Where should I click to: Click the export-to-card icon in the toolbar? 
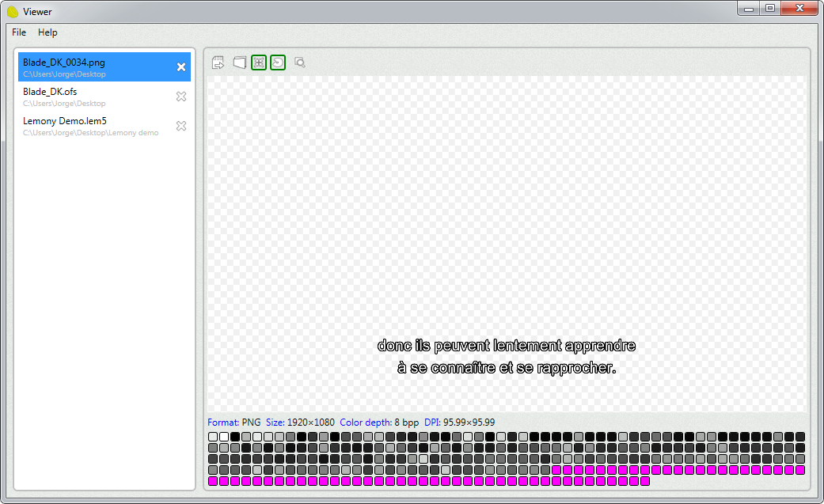coord(218,63)
